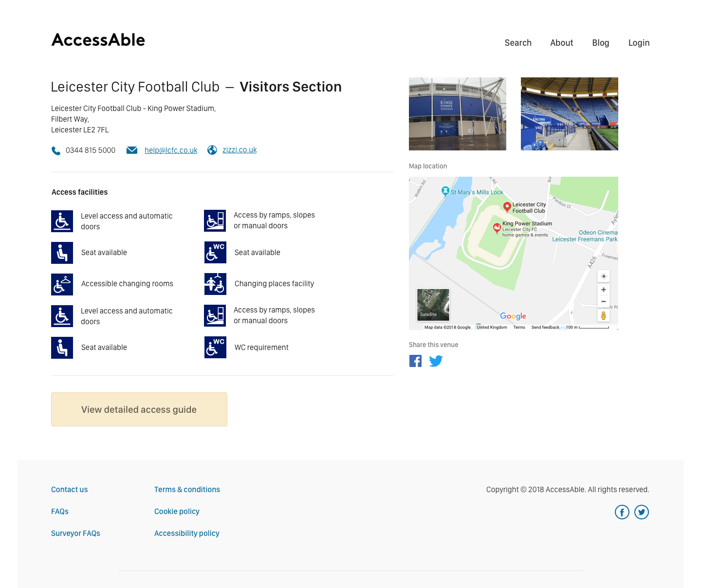Click the Leicester LE2 7FL address line
Viewport: 701px width, 588px height.
coord(80,130)
